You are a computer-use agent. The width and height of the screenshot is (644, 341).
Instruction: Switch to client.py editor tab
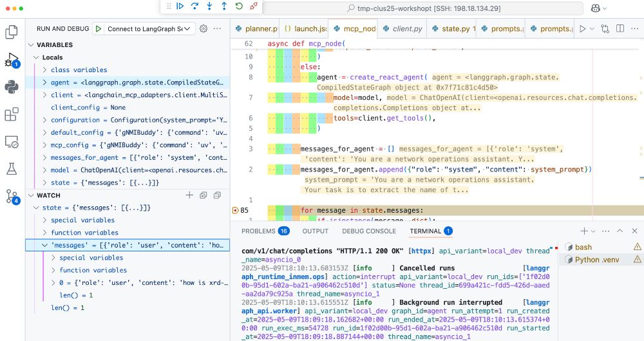click(x=402, y=29)
